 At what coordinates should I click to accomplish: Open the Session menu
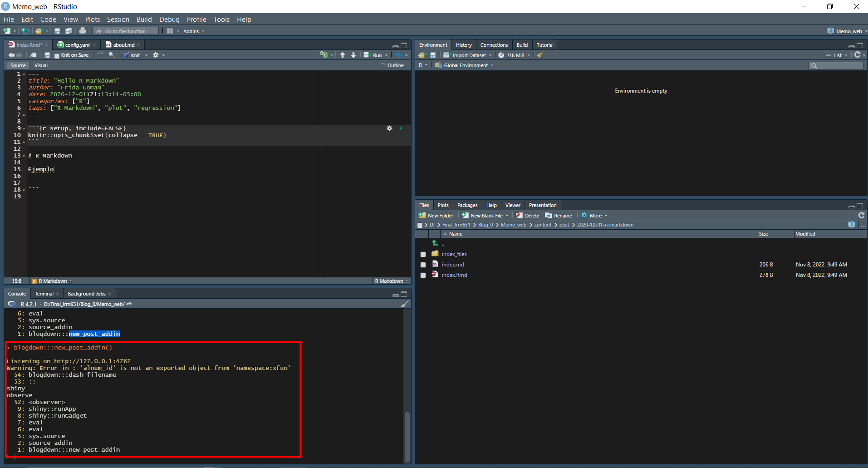tap(118, 20)
